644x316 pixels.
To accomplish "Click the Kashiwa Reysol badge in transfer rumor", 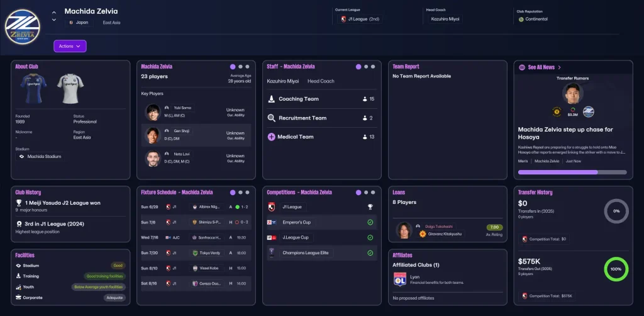I will tap(557, 111).
